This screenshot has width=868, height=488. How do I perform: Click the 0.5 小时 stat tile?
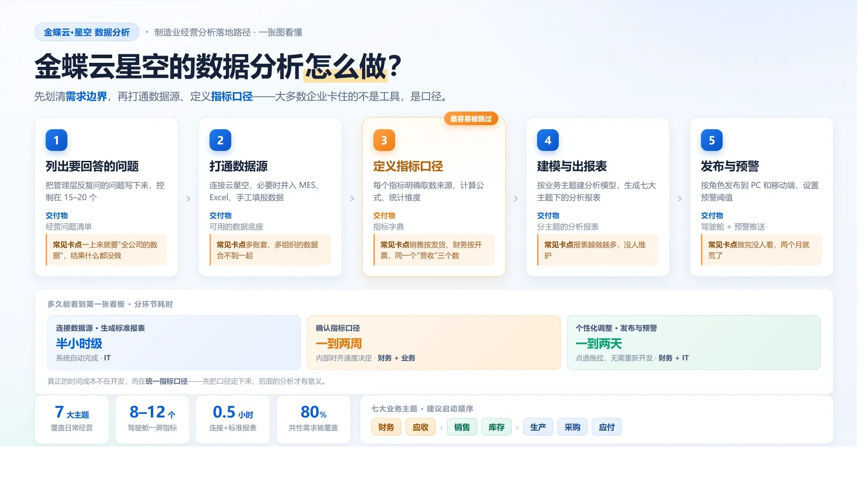pyautogui.click(x=233, y=419)
